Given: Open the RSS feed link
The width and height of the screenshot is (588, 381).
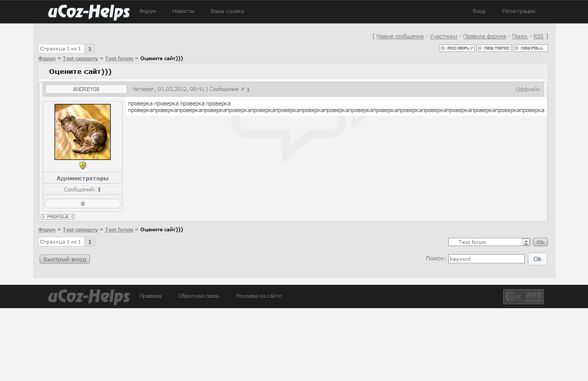Looking at the screenshot, I should (x=538, y=36).
